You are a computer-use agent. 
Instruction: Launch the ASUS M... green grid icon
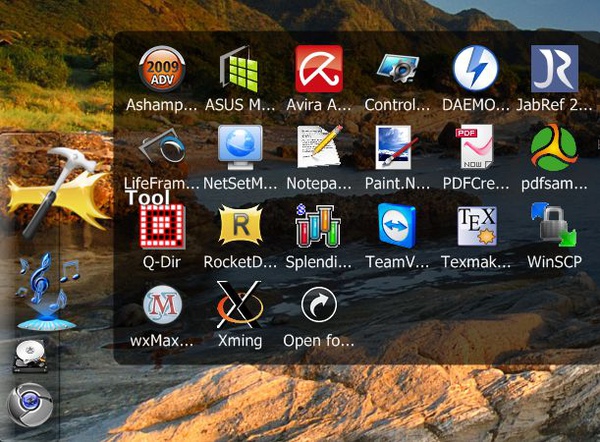[240, 69]
